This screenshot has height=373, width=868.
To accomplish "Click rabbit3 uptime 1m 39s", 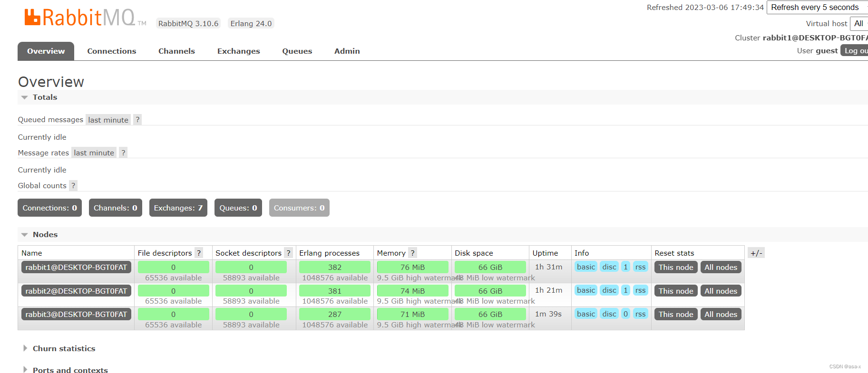I will point(548,314).
